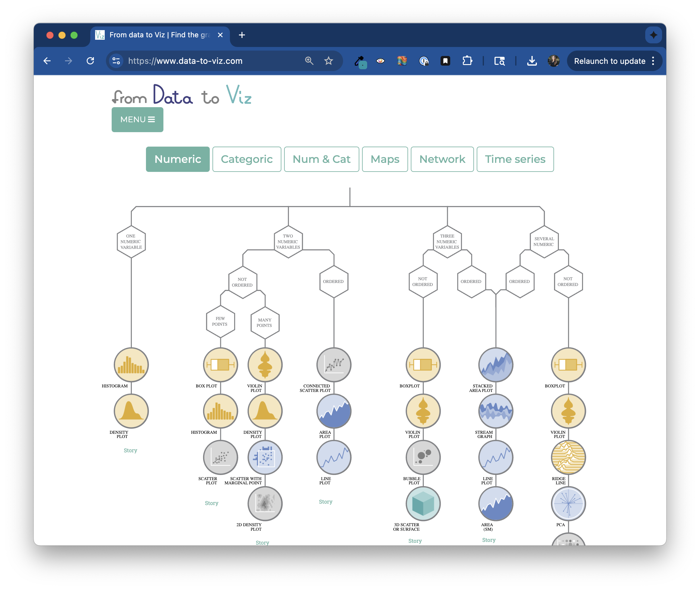700x590 pixels.
Task: Open the connected scatter plot icon
Action: 334,365
